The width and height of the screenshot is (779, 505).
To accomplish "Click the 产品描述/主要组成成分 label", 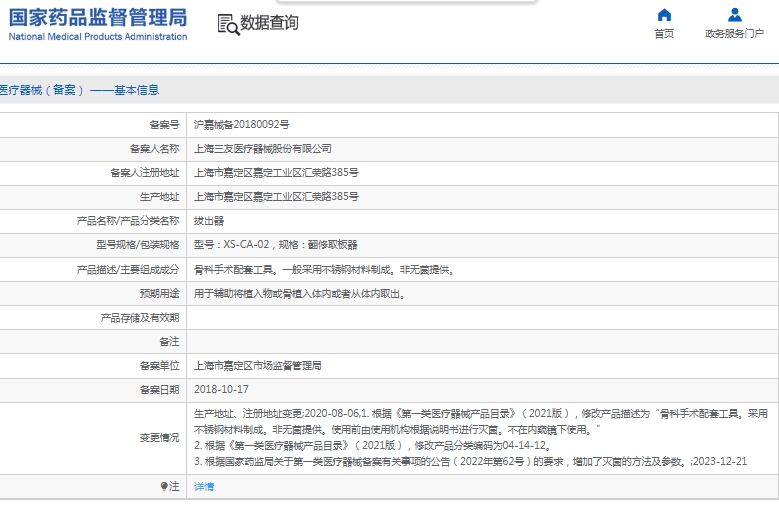I will point(128,270).
